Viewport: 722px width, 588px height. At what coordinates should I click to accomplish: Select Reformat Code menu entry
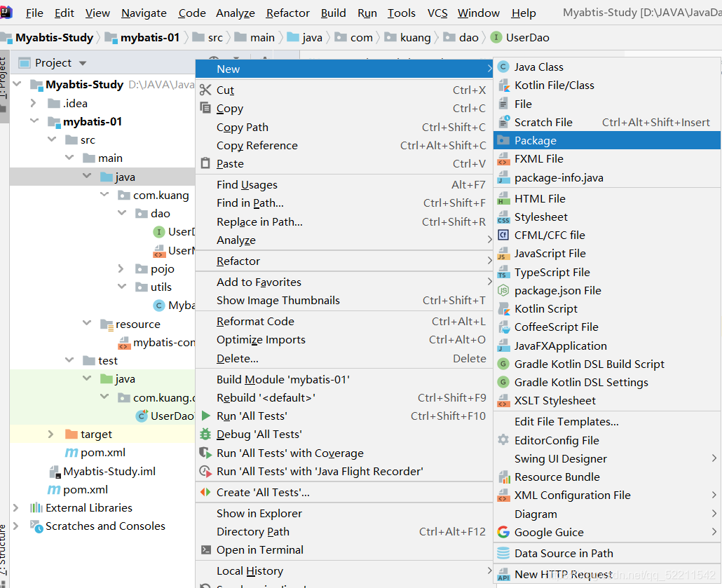pos(344,322)
